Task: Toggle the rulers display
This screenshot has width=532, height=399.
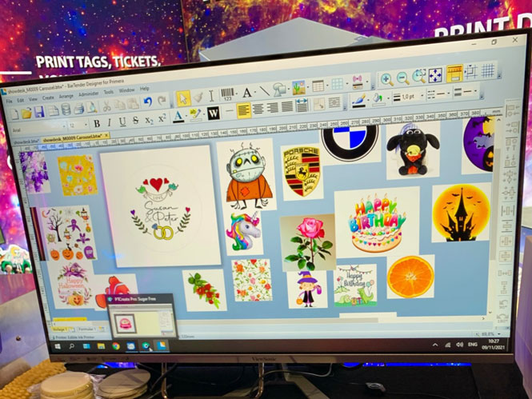Action: (x=454, y=73)
